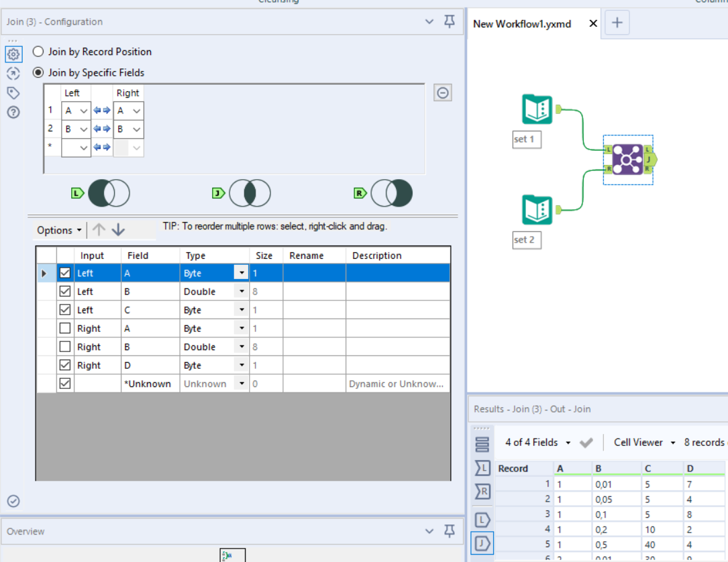Viewport: 728px width, 562px height.
Task: Select Join by Record Position option
Action: [38, 52]
